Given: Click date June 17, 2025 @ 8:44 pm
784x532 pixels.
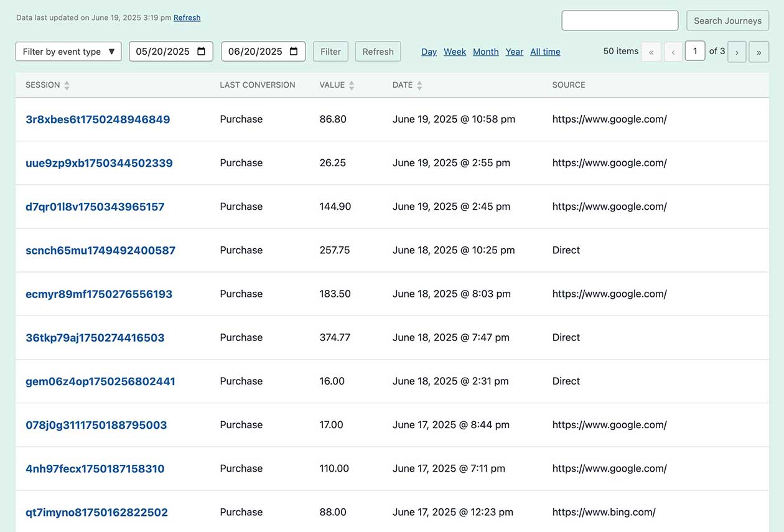Looking at the screenshot, I should tap(451, 424).
